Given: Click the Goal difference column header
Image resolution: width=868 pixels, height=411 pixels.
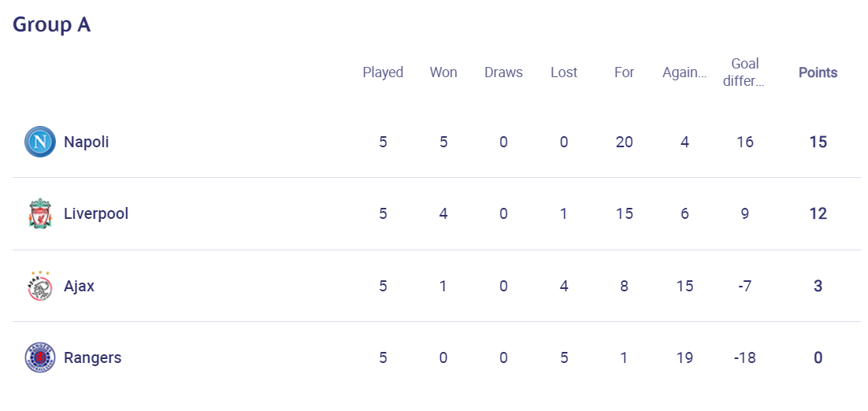Looking at the screenshot, I should pos(745,72).
